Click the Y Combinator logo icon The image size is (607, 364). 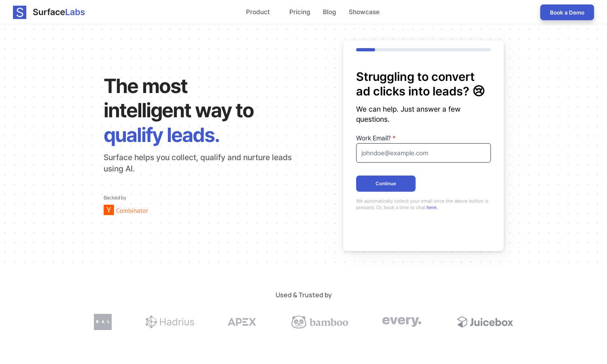(108, 210)
